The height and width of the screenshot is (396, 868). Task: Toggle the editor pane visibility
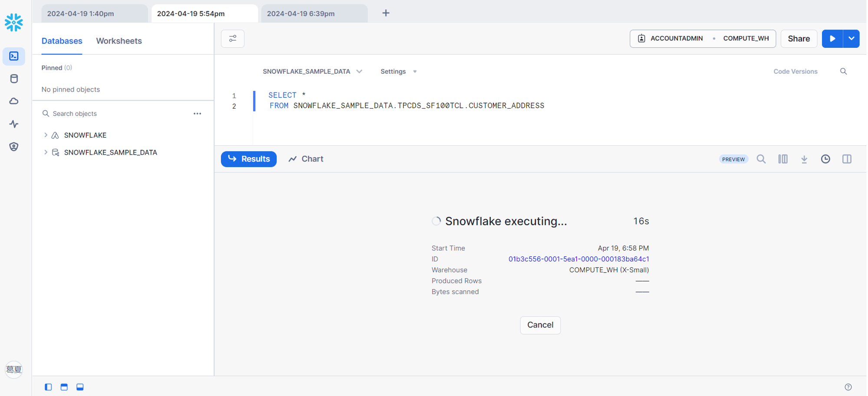tap(64, 387)
